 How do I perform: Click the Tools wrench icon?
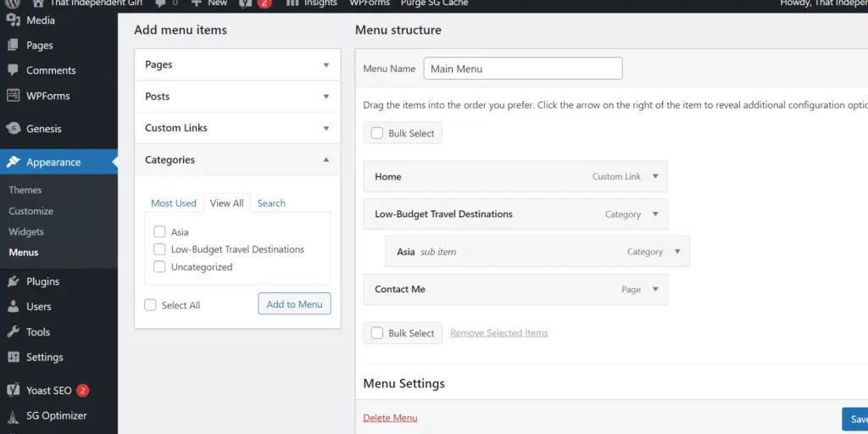[x=14, y=331]
